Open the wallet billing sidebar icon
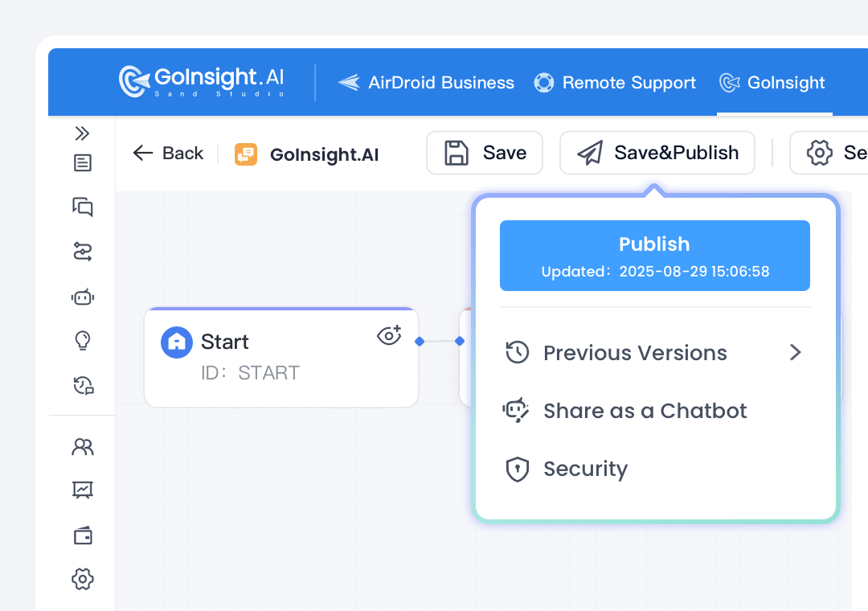868x611 pixels. (x=82, y=536)
